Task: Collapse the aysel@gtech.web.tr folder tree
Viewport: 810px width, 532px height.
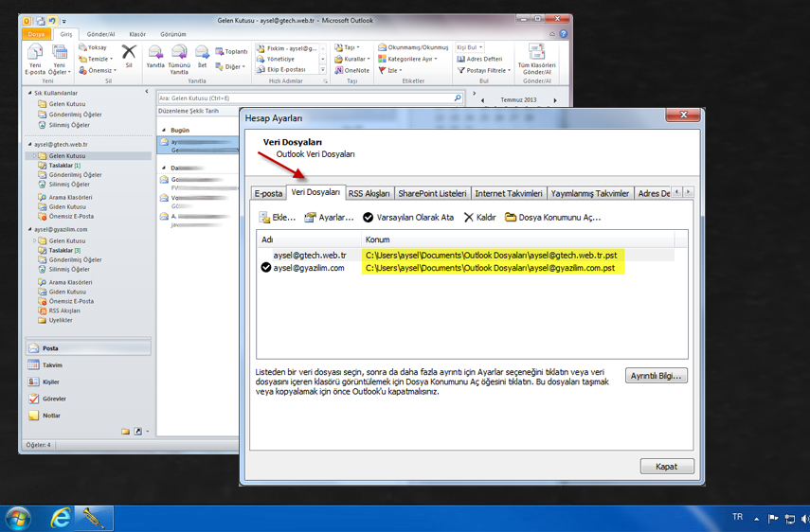Action: [30, 145]
